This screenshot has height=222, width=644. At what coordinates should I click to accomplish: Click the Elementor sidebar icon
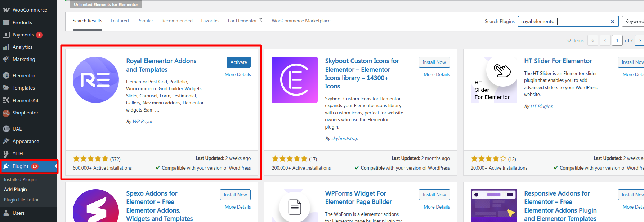tap(6, 75)
